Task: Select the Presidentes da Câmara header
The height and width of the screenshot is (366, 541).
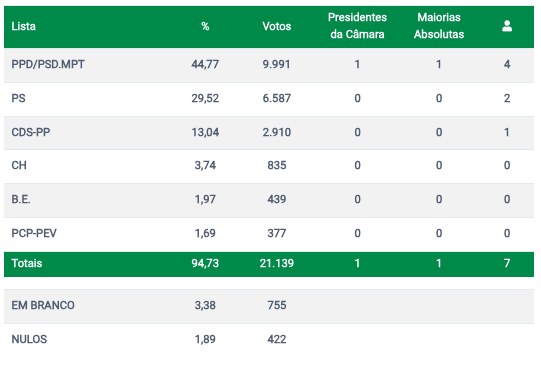Action: click(x=357, y=26)
